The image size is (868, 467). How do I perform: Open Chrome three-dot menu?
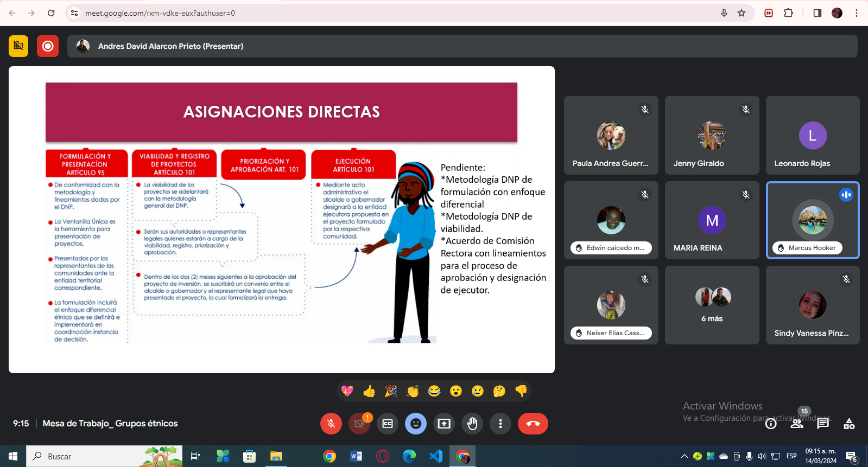coord(857,13)
